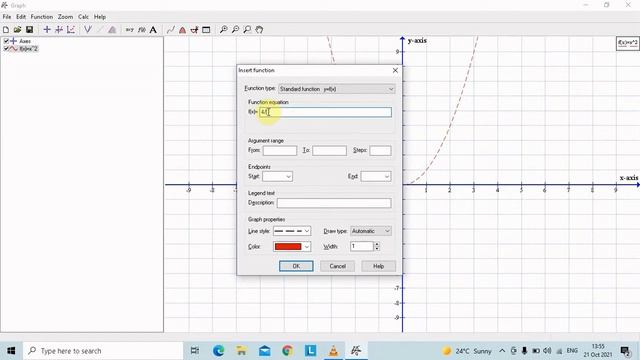The image size is (640, 360).
Task: Click OK in Insert function dialog
Action: point(296,266)
